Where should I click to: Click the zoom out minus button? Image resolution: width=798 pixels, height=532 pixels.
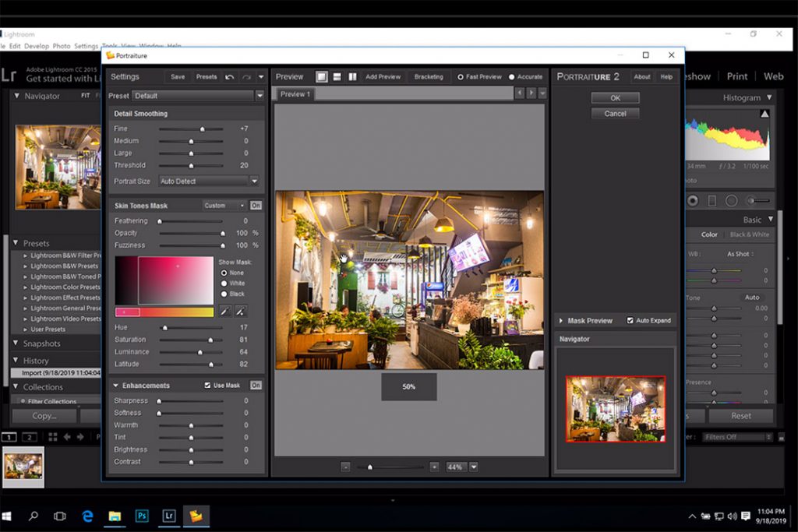pyautogui.click(x=345, y=467)
